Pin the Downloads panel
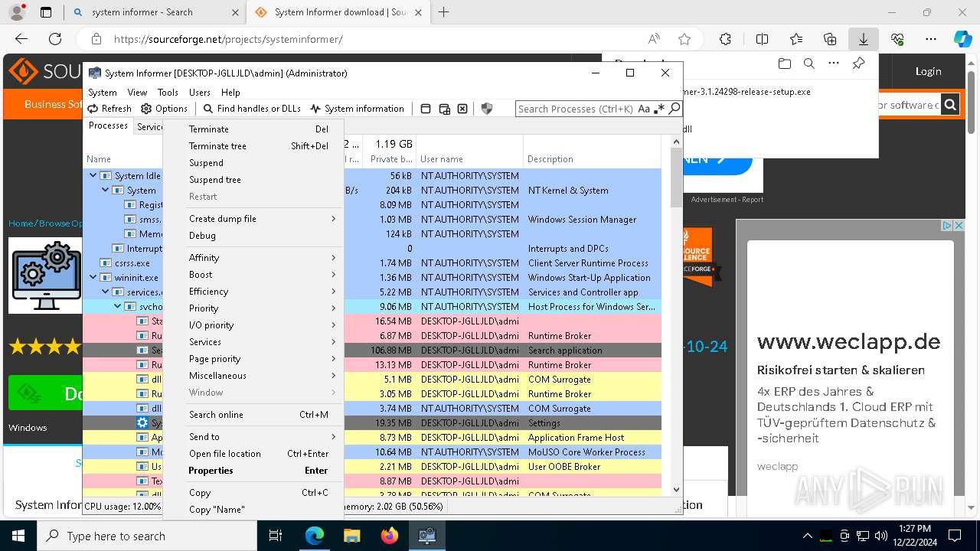980x551 pixels. pyautogui.click(x=859, y=64)
